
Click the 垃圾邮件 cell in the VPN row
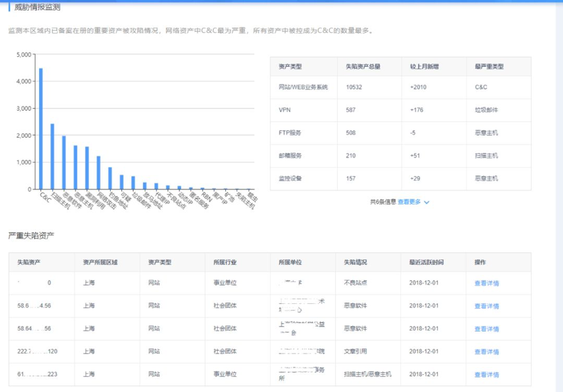tap(486, 110)
